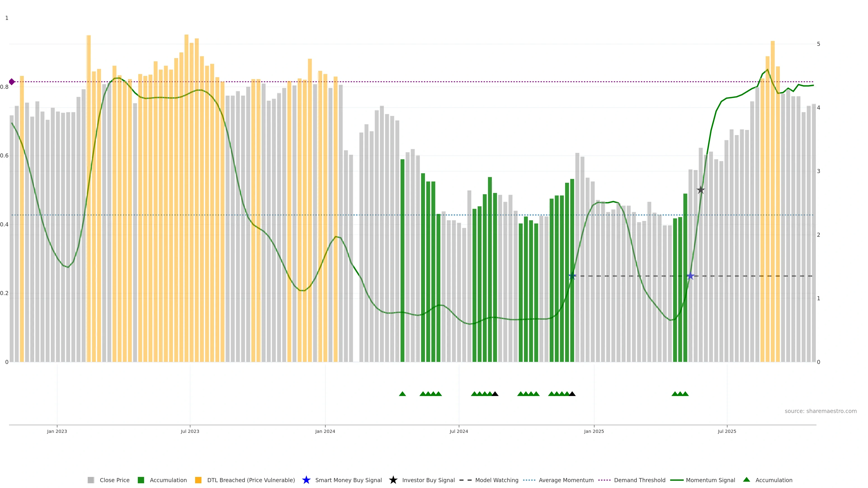Image resolution: width=868 pixels, height=488 pixels.
Task: Click the blue Smart Money star near Dec 2024
Action: pyautogui.click(x=572, y=276)
